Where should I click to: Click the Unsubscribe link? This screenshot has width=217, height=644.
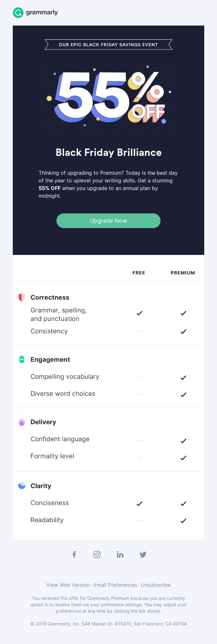[x=156, y=585]
